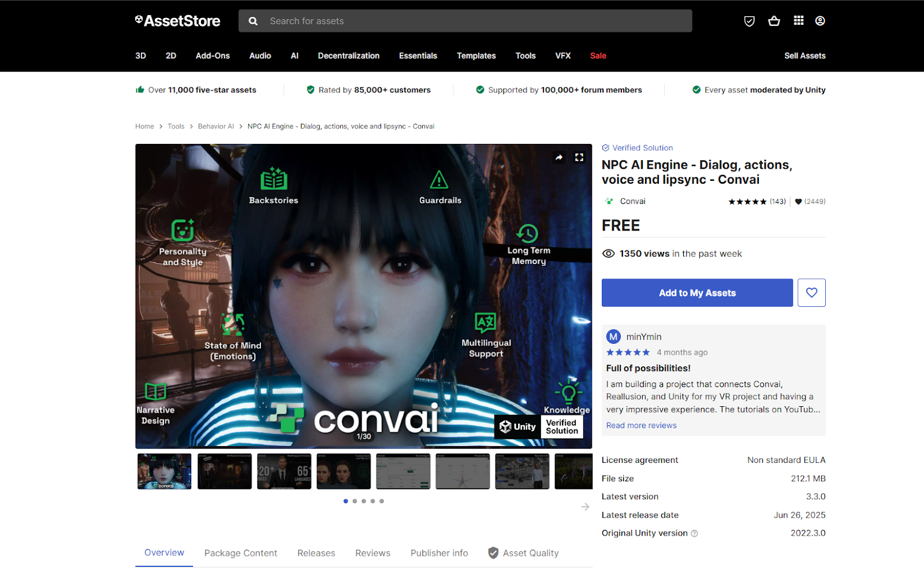Jump to last carousel page dot
The height and width of the screenshot is (568, 924).
[x=382, y=501]
